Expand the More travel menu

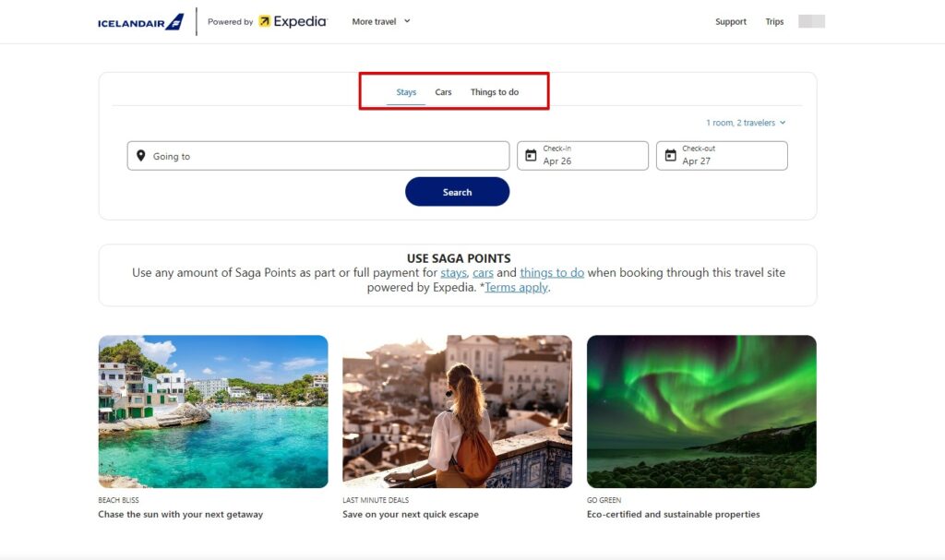click(x=379, y=20)
